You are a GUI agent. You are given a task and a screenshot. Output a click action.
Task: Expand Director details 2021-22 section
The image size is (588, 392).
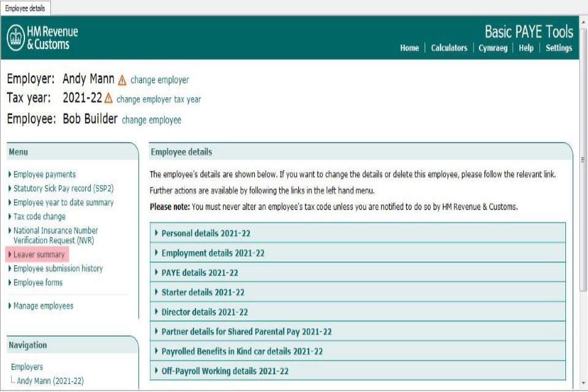click(x=357, y=312)
